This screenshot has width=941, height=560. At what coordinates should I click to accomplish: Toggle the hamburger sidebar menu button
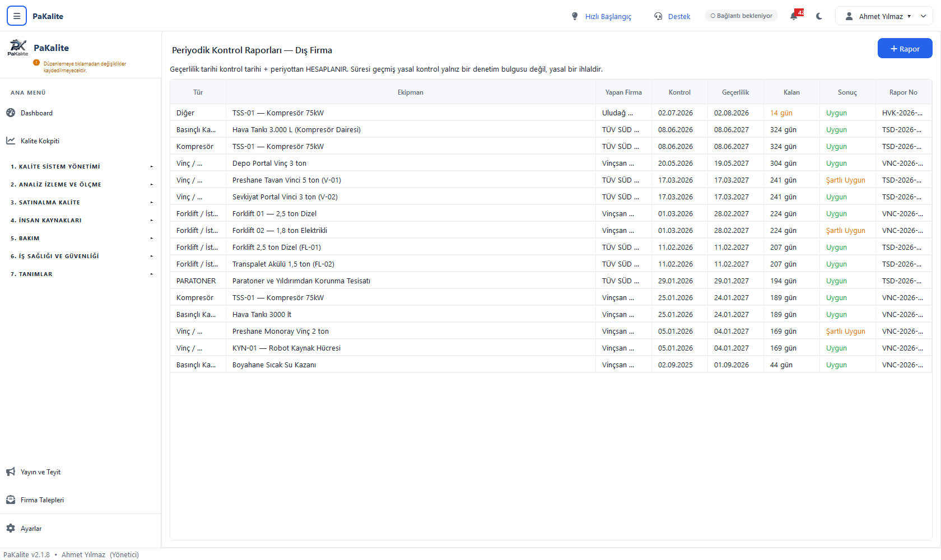tap(17, 16)
